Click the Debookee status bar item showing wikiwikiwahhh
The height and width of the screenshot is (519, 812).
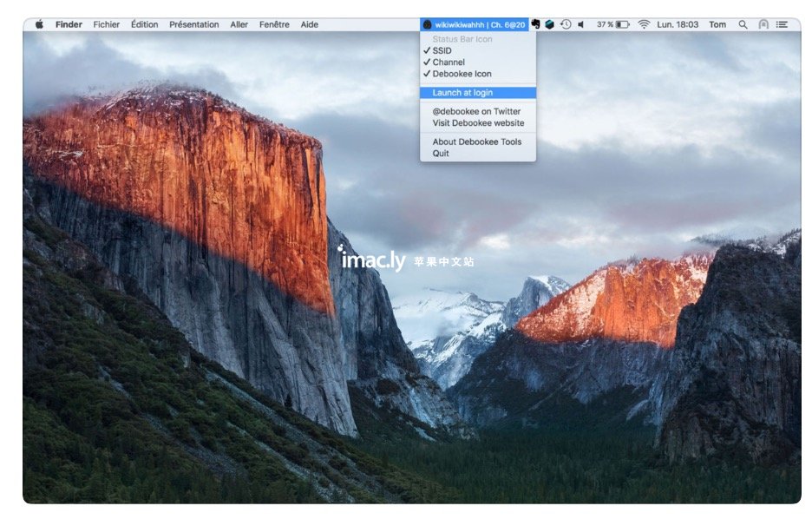(x=475, y=24)
